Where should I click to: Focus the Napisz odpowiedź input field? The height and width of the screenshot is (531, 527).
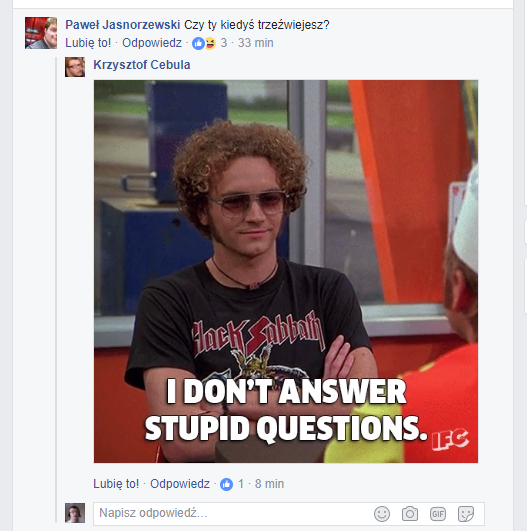(x=230, y=513)
